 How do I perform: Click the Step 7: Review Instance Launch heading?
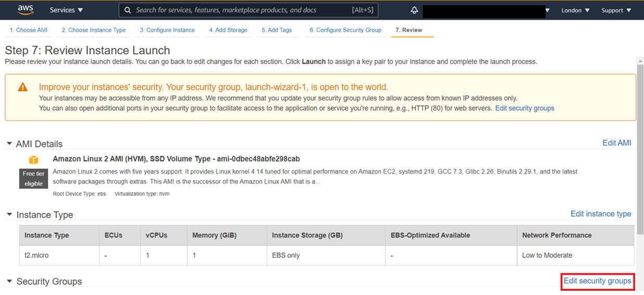click(87, 51)
